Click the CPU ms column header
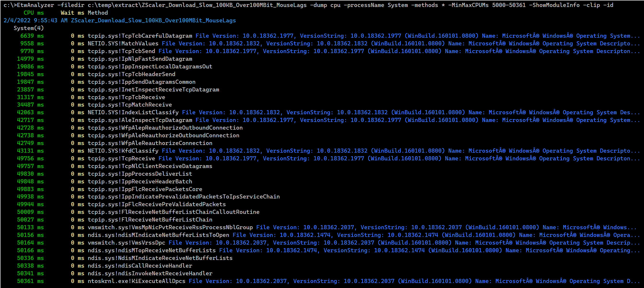This screenshot has width=644, height=288. 34,13
